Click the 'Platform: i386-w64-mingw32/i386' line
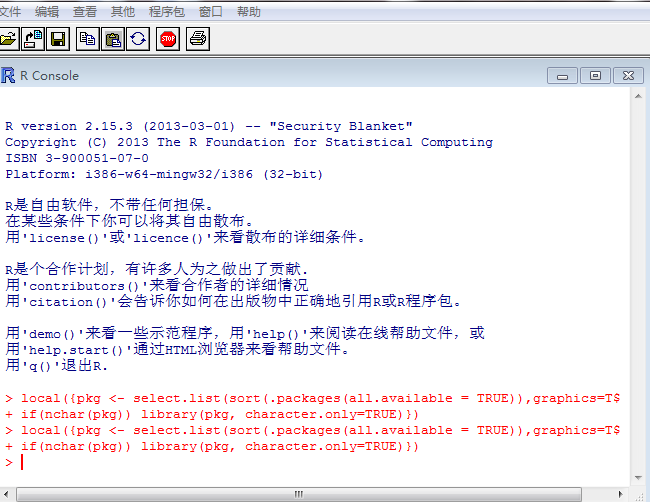Viewport: 650px width, 502px height. [164, 174]
